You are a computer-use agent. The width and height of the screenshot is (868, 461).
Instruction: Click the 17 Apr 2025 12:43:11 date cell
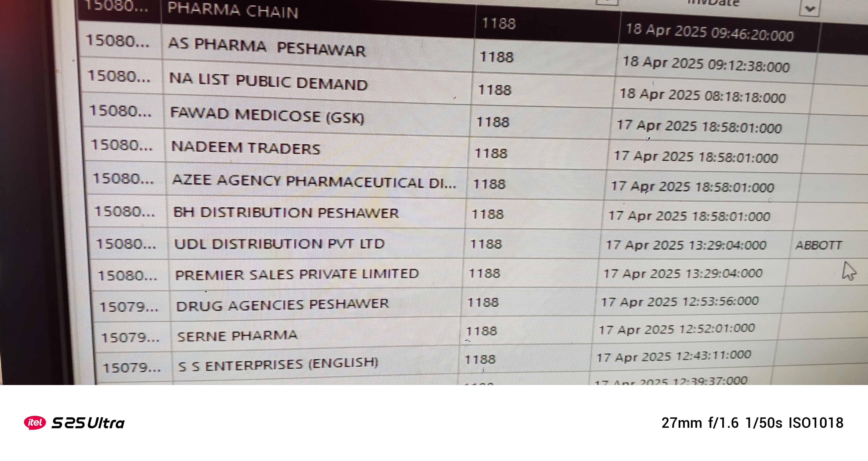(674, 356)
